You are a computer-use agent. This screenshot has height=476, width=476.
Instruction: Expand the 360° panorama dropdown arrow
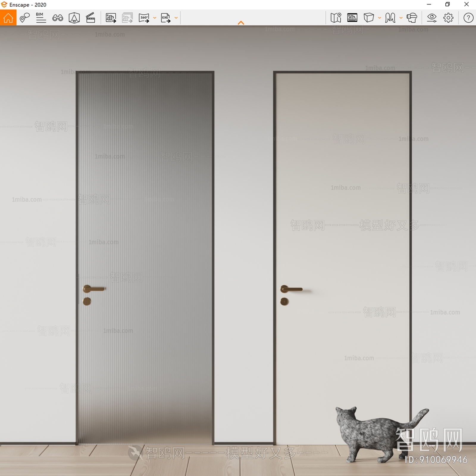(155, 18)
